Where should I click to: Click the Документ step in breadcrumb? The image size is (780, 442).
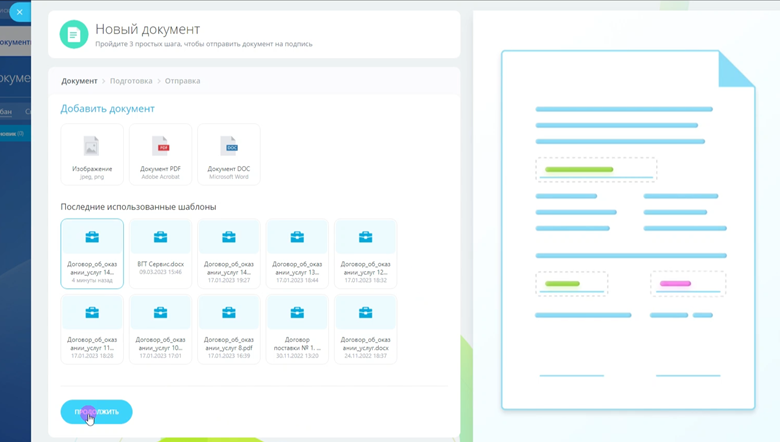pos(79,81)
